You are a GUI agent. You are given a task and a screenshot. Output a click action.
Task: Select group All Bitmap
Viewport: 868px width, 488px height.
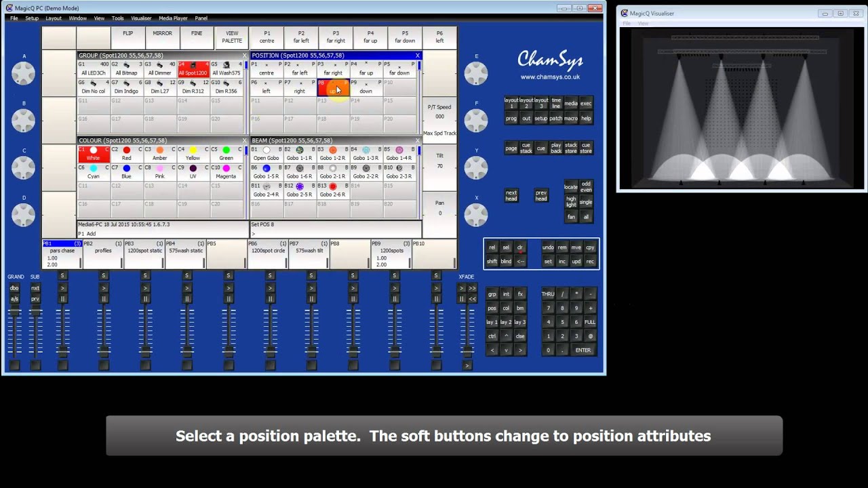[126, 69]
